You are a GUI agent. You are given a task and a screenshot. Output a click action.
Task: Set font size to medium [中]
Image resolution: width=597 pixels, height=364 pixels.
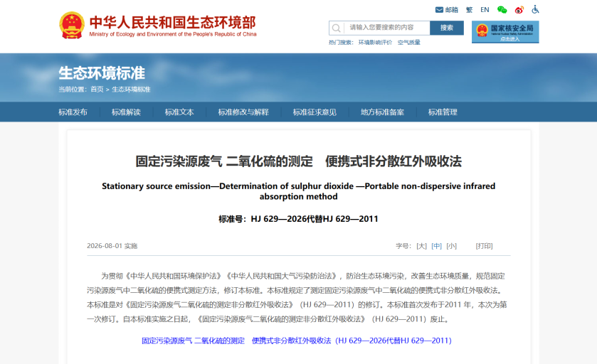tap(436, 246)
